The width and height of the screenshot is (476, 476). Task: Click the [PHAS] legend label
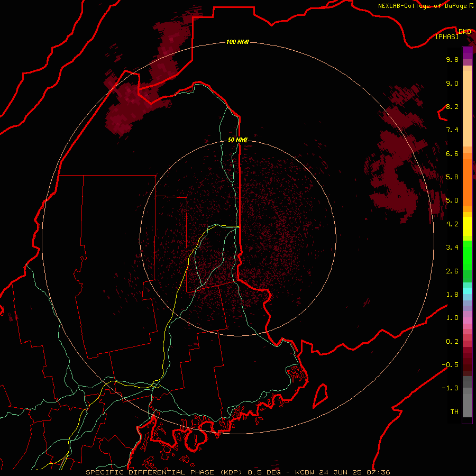click(x=447, y=36)
